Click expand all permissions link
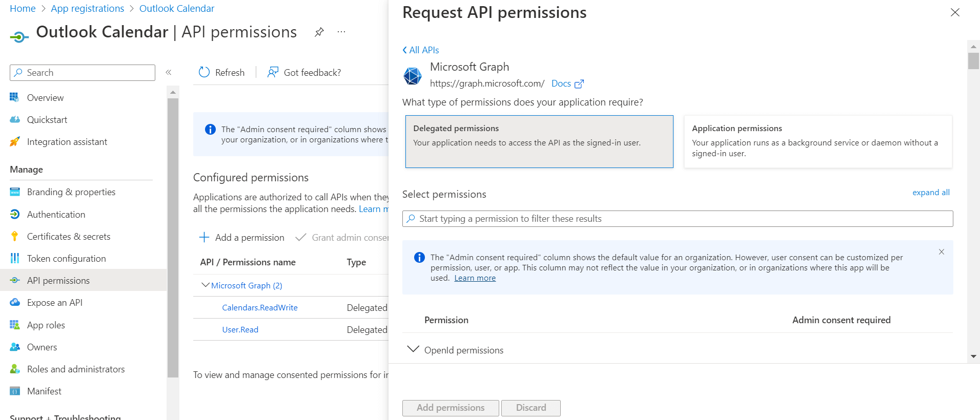 [x=930, y=193]
